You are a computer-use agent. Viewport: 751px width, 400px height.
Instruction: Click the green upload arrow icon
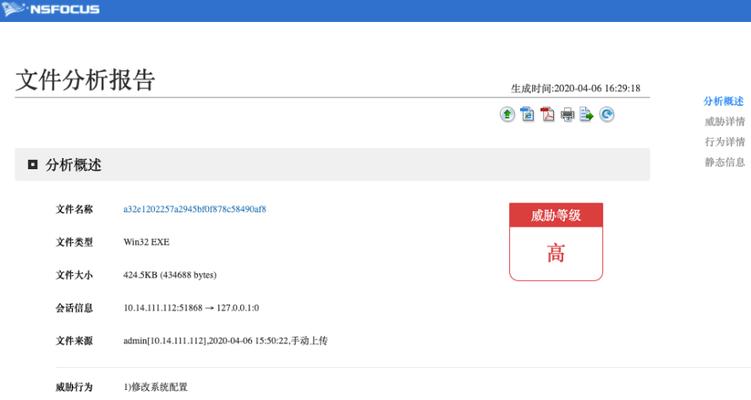pos(507,114)
